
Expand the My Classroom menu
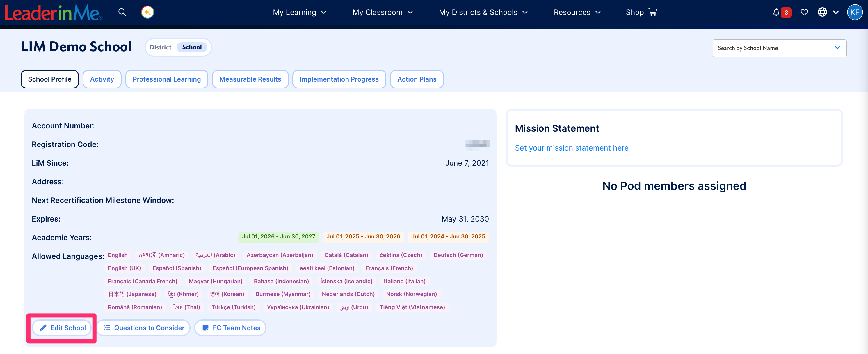[383, 13]
